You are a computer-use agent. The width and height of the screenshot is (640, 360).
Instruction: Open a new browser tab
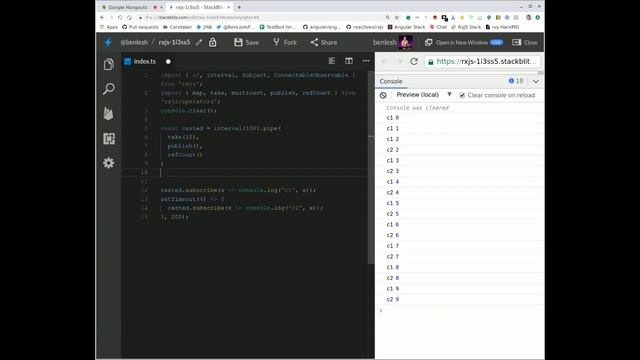click(239, 7)
